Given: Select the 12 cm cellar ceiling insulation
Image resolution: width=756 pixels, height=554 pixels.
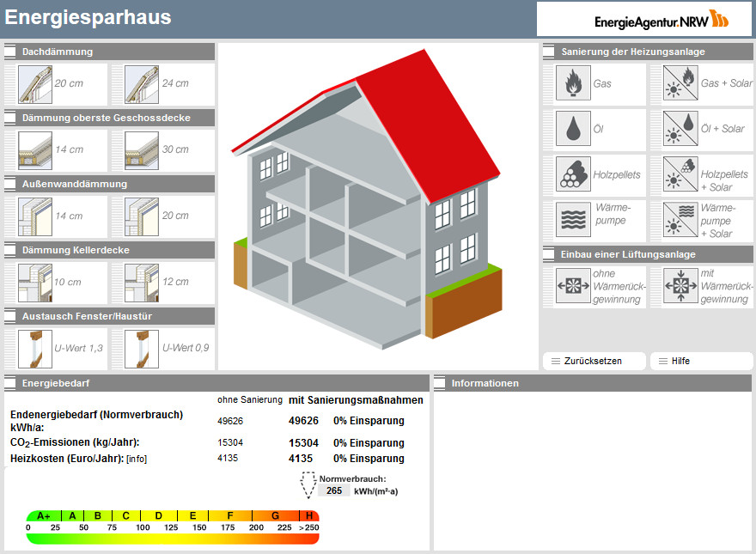Looking at the screenshot, I should click(x=142, y=282).
